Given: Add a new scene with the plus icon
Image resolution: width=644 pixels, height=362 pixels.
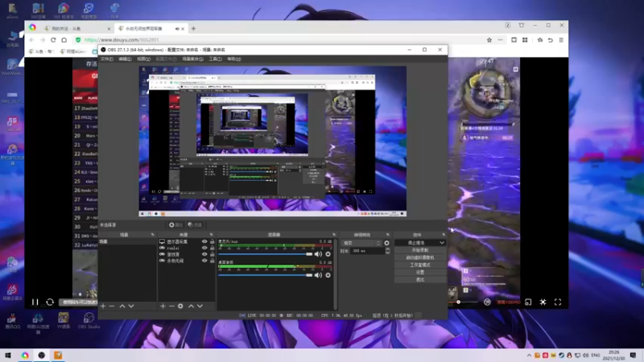Looking at the screenshot, I should point(103,306).
